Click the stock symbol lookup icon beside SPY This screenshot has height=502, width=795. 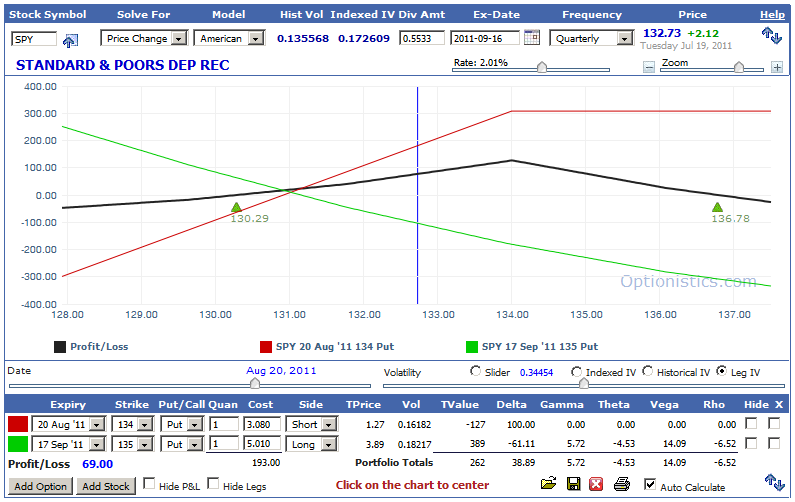(x=70, y=40)
